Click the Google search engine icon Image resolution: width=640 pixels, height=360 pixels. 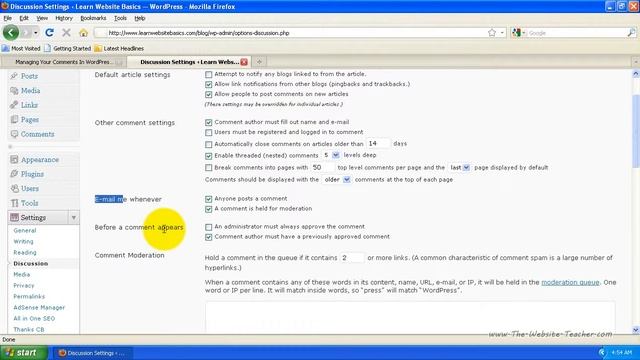click(517, 33)
